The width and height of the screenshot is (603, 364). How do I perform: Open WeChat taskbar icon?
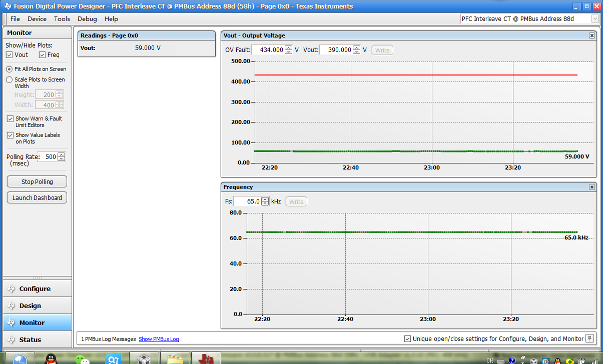coord(82,359)
